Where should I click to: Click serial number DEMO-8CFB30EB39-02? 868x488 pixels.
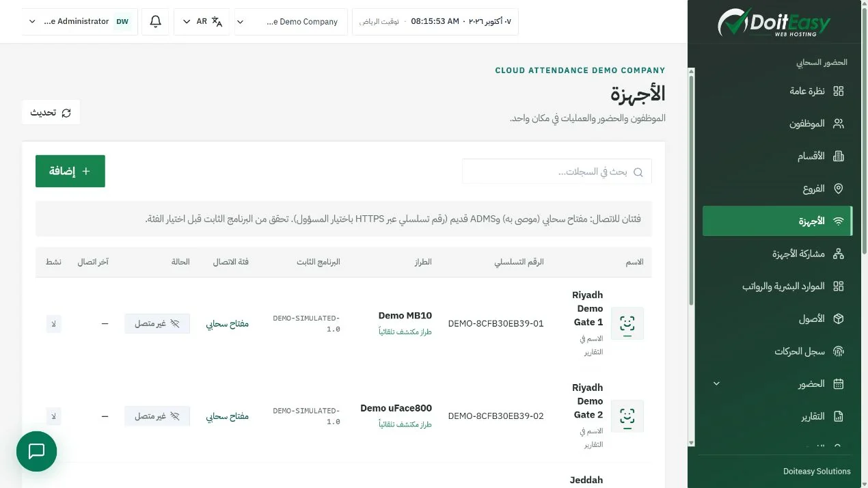pos(496,416)
